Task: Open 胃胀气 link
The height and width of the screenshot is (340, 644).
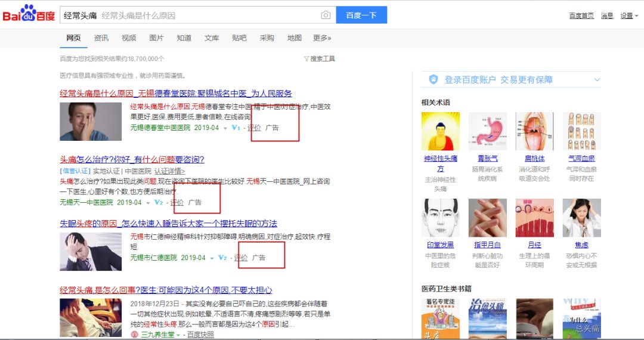Action: pos(488,159)
